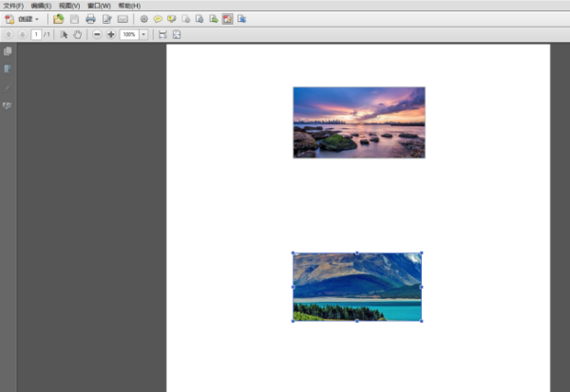Send the PDF using the envelope icon
This screenshot has height=392, width=570.
click(x=123, y=19)
